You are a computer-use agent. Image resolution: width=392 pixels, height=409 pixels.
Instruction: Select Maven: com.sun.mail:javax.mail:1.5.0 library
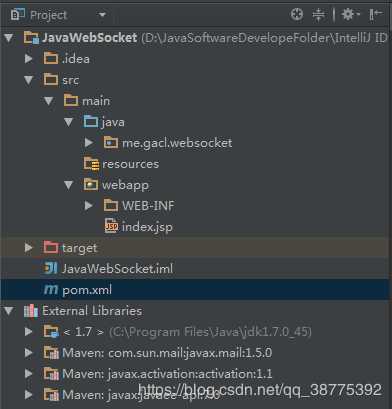coord(167,353)
